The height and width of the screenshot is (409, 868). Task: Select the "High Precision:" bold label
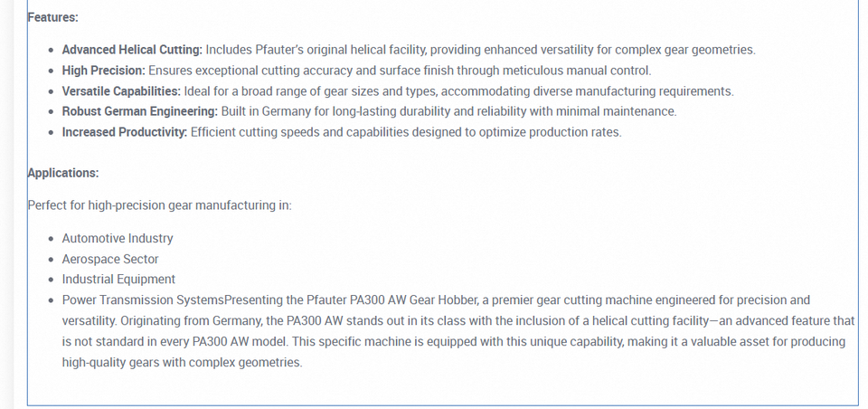coord(103,71)
